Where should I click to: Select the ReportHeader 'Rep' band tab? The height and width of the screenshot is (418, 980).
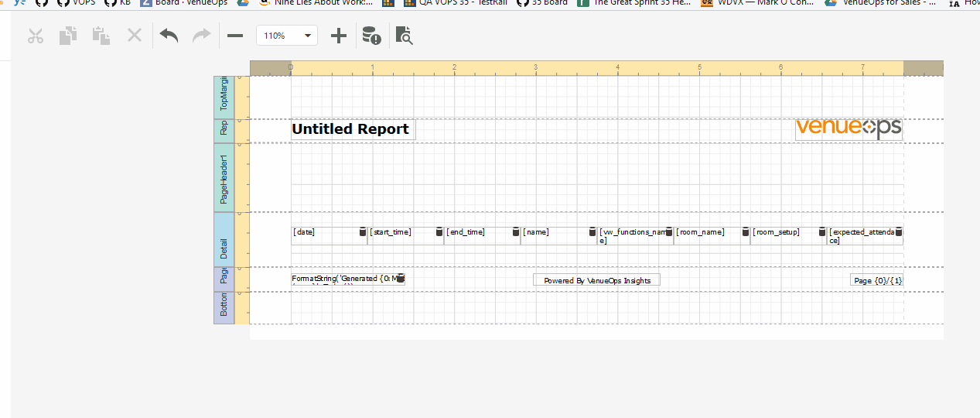click(x=224, y=130)
